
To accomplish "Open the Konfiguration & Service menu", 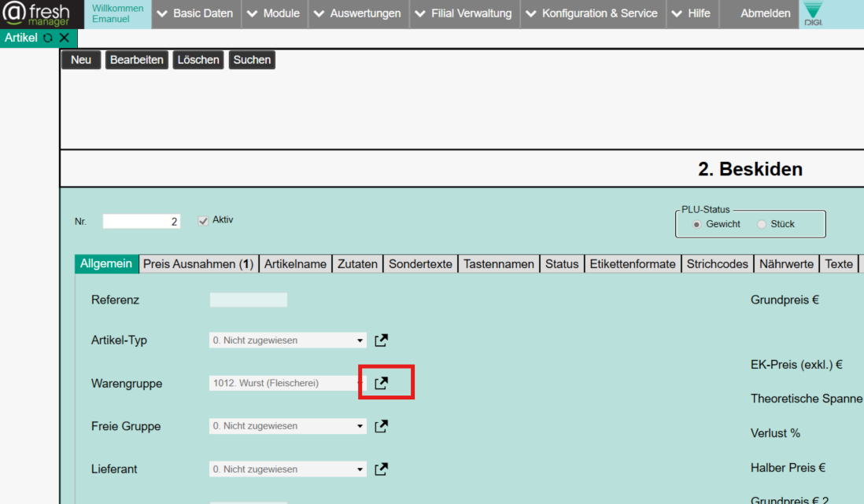I will pyautogui.click(x=591, y=13).
